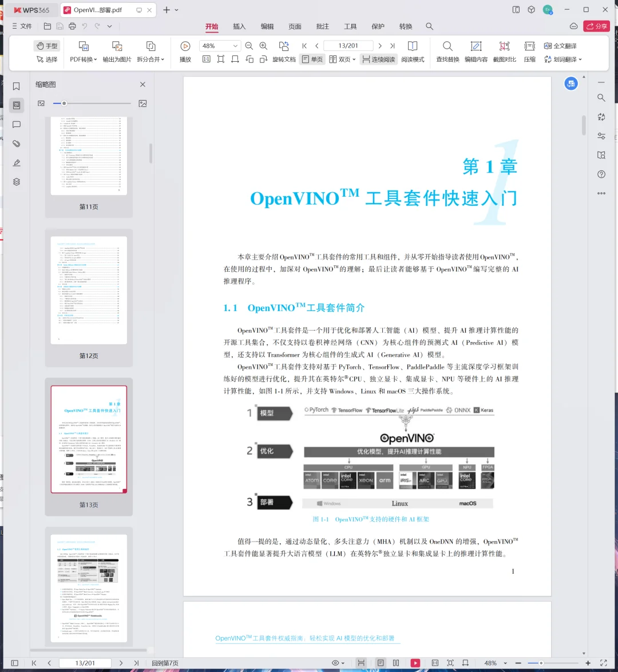Go to previous page in ribbon
Image resolution: width=618 pixels, height=672 pixels.
click(x=317, y=46)
